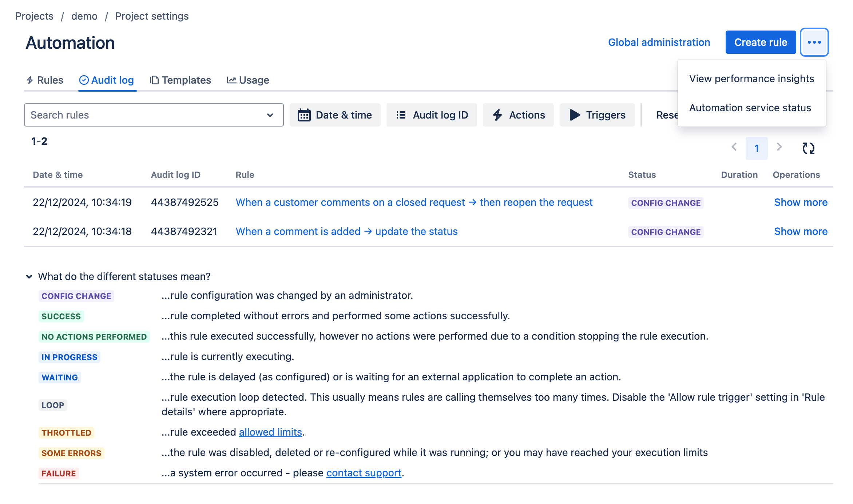Screen dimensions: 853x504
Task: Click date cell 22/12/2024, 10:34:18
Action: [82, 231]
